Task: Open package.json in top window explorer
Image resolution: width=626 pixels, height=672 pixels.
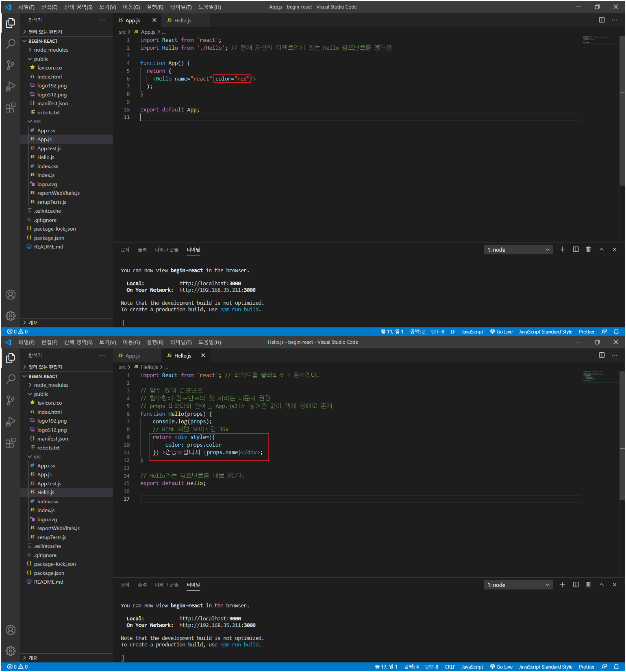Action: [67, 238]
